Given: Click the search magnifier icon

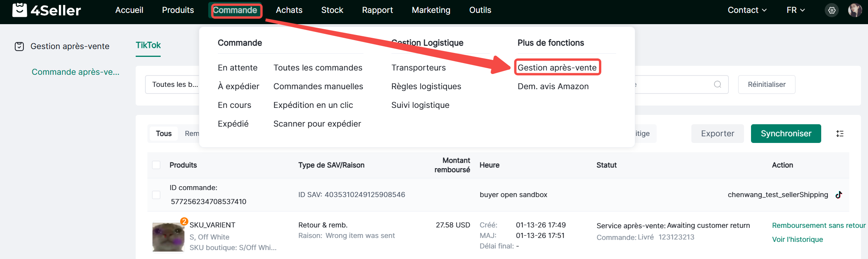Looking at the screenshot, I should click(717, 85).
